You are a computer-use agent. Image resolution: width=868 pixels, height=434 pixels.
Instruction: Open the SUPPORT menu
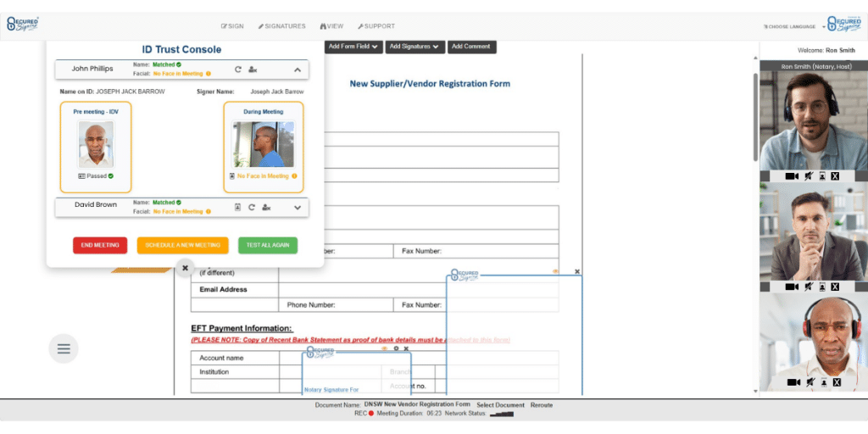[x=376, y=26]
